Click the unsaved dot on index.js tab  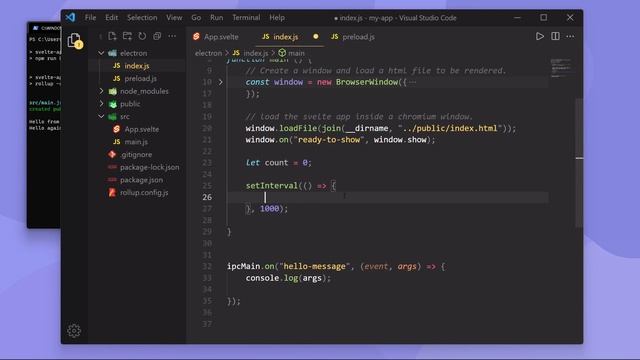point(316,36)
